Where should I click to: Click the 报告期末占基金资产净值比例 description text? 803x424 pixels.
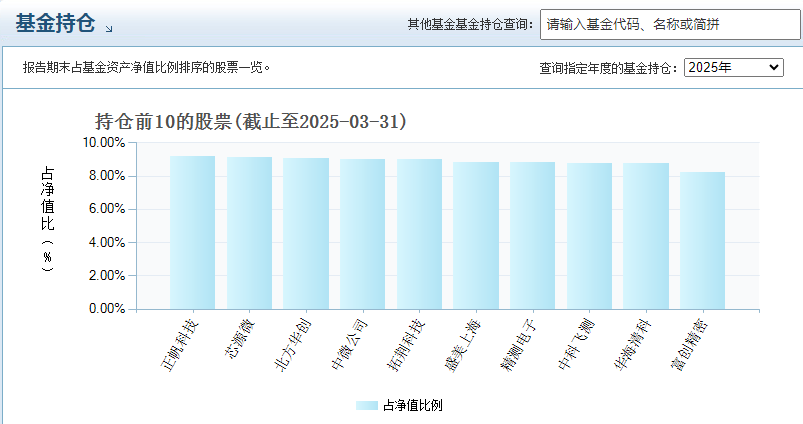click(146, 67)
